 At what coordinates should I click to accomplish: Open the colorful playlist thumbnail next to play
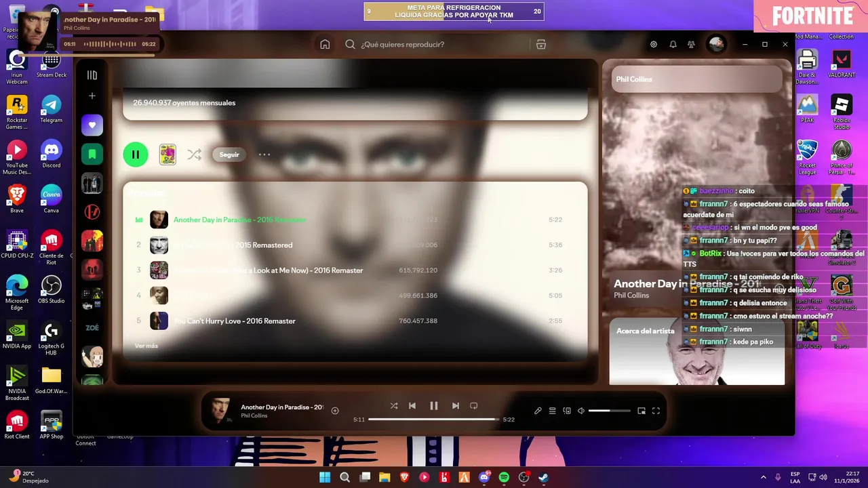(x=167, y=155)
